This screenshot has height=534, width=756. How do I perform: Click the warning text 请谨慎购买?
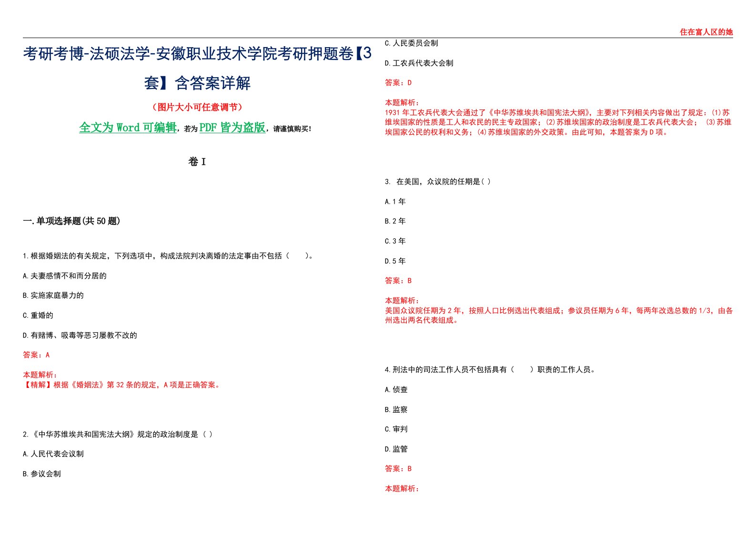coord(291,129)
